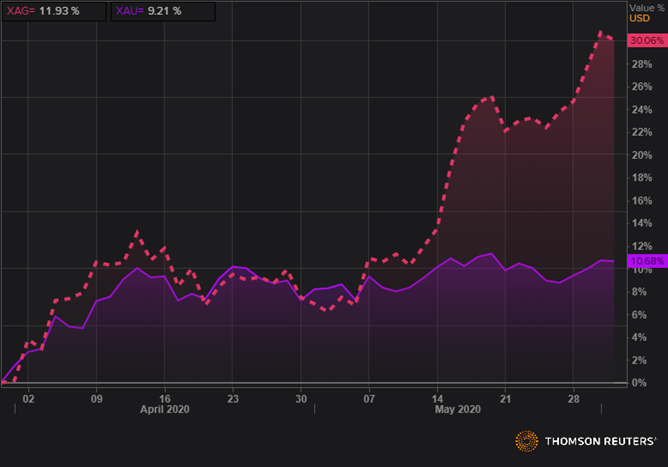
Task: Click the 'Value %' axis title
Action: (x=647, y=8)
